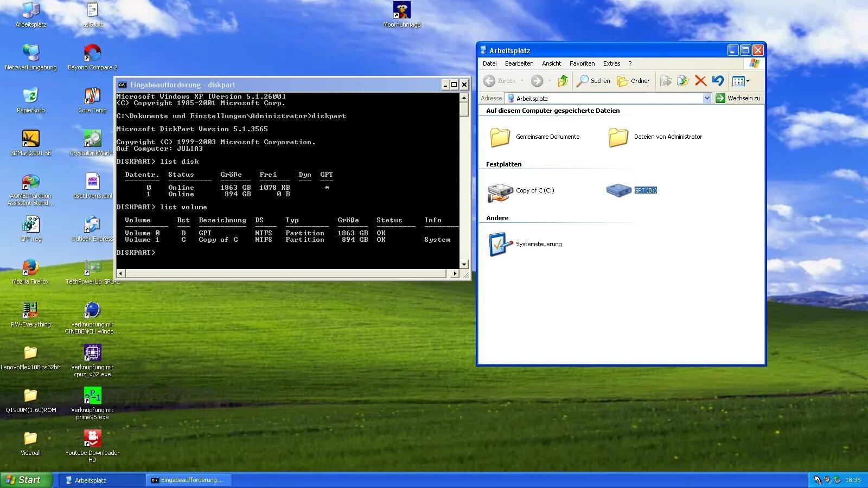
Task: Select the Q1900M(1.60)ROM folder
Action: click(x=31, y=400)
